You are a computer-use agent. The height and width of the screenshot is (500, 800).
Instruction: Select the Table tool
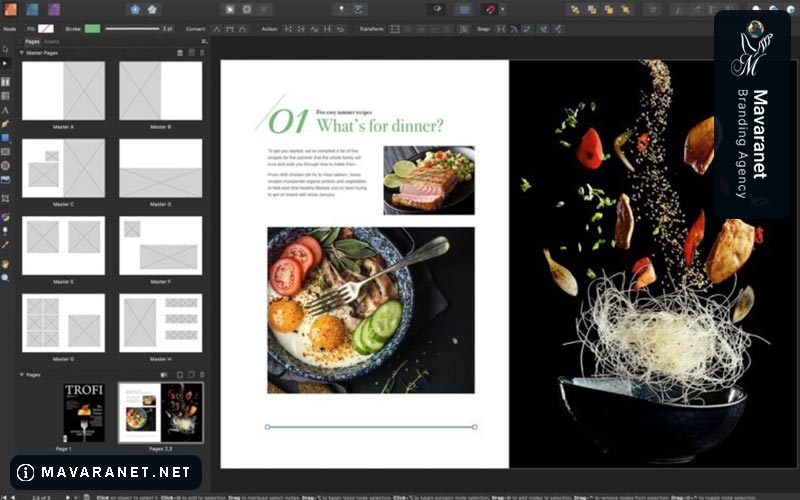(x=6, y=96)
